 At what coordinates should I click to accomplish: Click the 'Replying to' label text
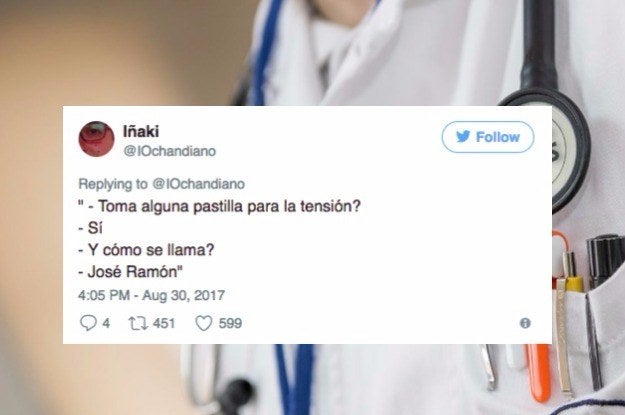[x=113, y=184]
